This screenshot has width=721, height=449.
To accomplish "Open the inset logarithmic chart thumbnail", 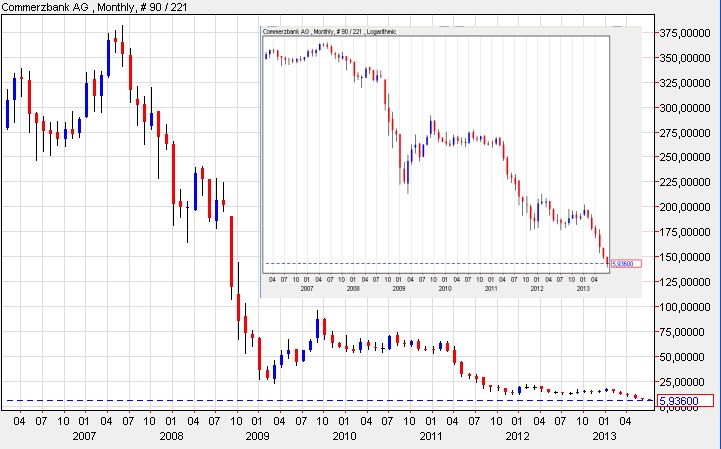I will point(451,161).
